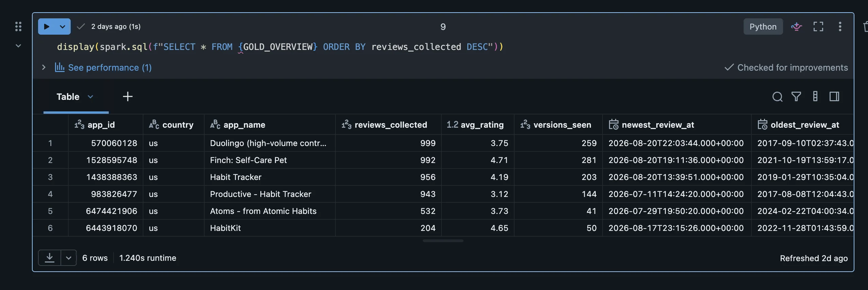868x290 pixels.
Task: Select Atoms - from Atomic Habits cell
Action: click(x=270, y=211)
